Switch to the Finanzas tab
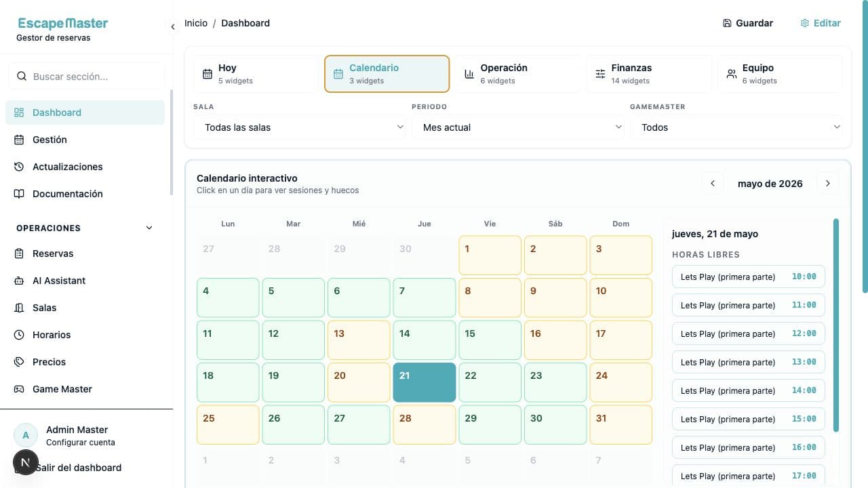Screen dimensions: 868x488 649,74
